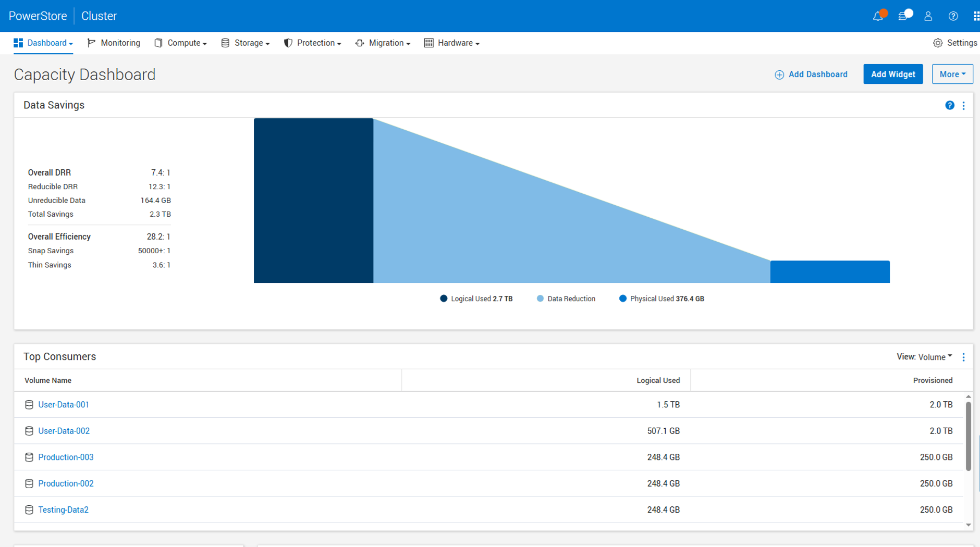Click the Settings label
Image resolution: width=980 pixels, height=547 pixels.
click(962, 43)
